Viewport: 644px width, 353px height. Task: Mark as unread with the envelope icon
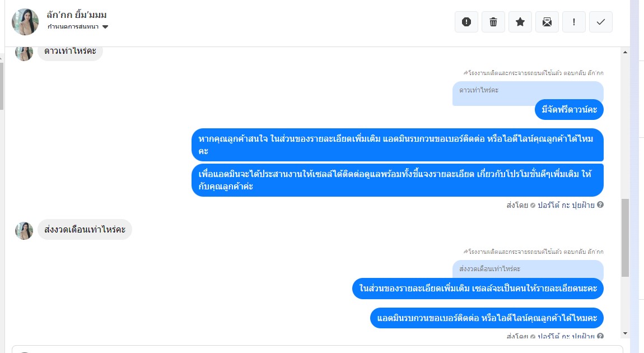tap(547, 22)
